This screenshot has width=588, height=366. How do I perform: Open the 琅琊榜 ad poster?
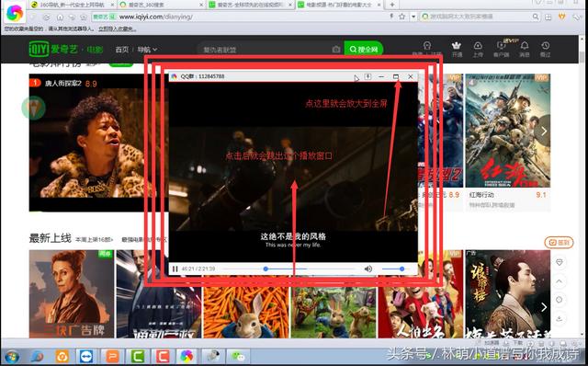508,294
